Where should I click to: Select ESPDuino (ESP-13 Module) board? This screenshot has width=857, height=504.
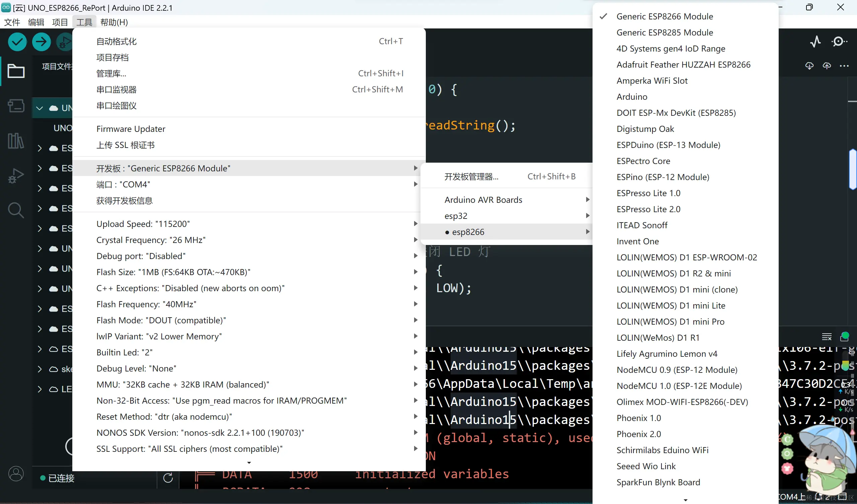(x=685, y=145)
